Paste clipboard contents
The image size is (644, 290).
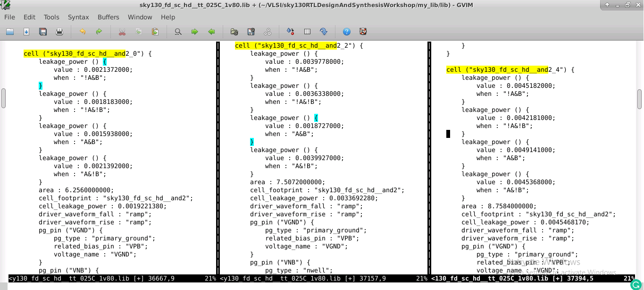tap(155, 32)
